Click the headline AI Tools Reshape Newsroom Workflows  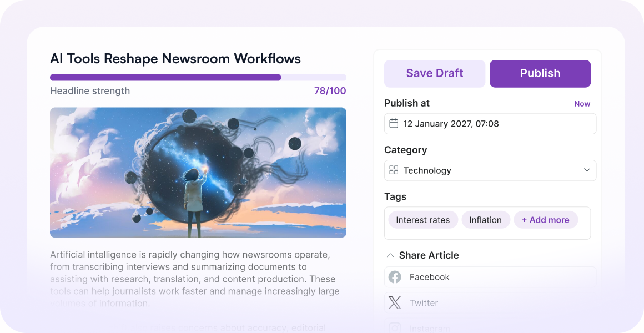(x=175, y=59)
